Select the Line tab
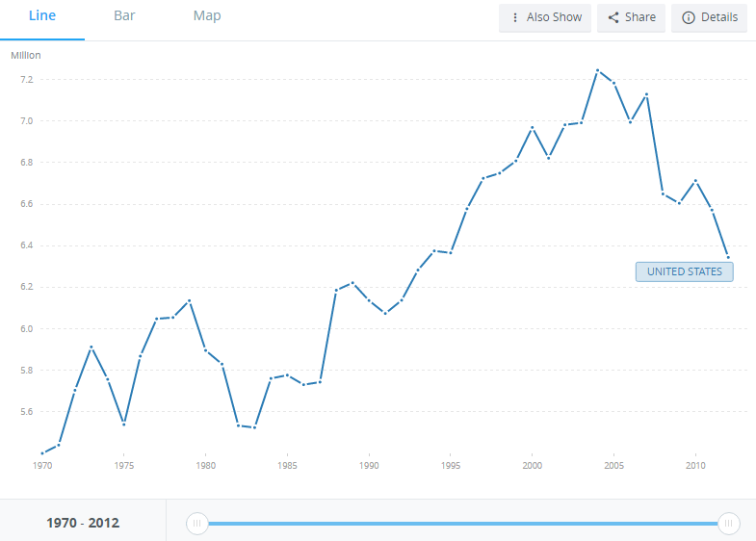Screen dimensions: 756x541 click(x=42, y=16)
